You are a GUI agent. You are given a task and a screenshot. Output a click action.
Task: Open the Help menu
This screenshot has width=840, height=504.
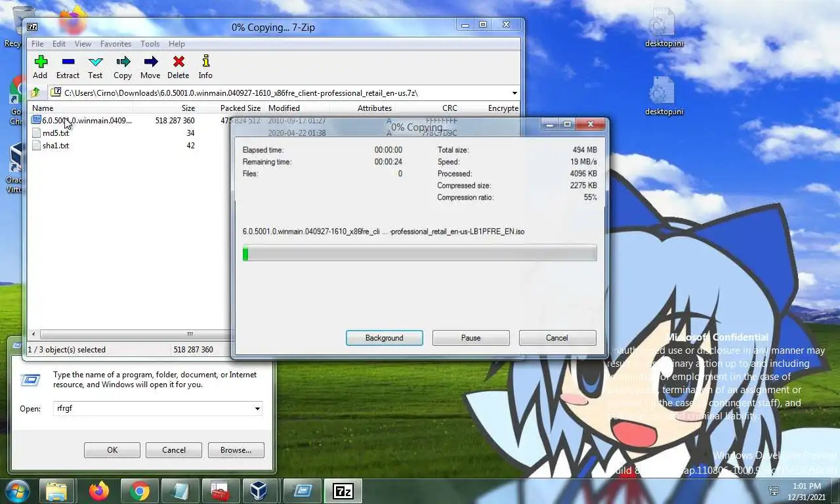(x=177, y=43)
